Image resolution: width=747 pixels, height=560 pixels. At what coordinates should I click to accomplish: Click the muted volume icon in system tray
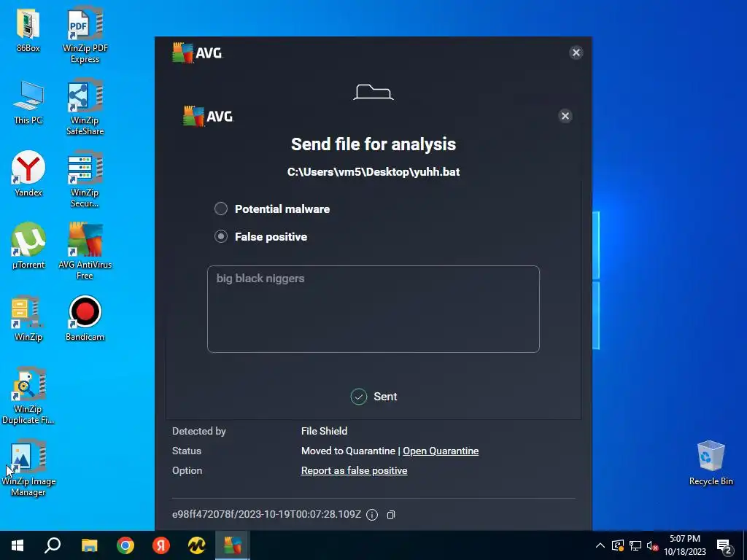point(653,545)
